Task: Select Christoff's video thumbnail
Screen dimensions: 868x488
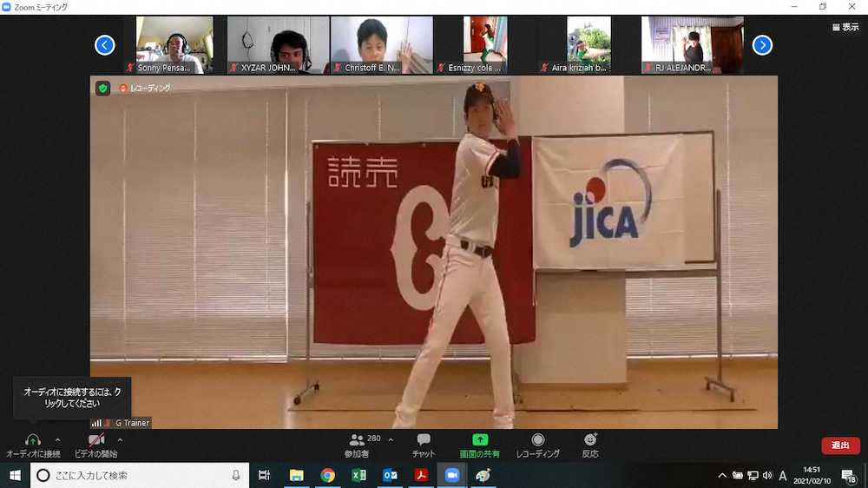Action: coord(381,44)
